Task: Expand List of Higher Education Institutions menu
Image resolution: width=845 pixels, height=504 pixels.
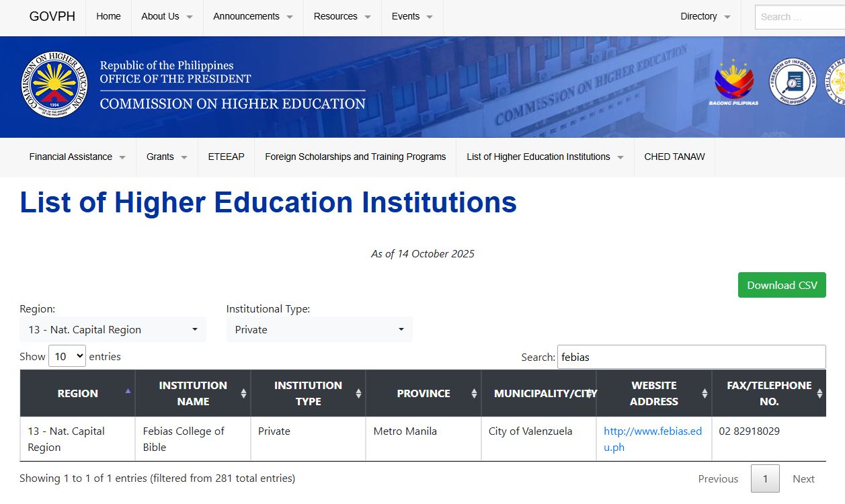Action: tap(545, 157)
